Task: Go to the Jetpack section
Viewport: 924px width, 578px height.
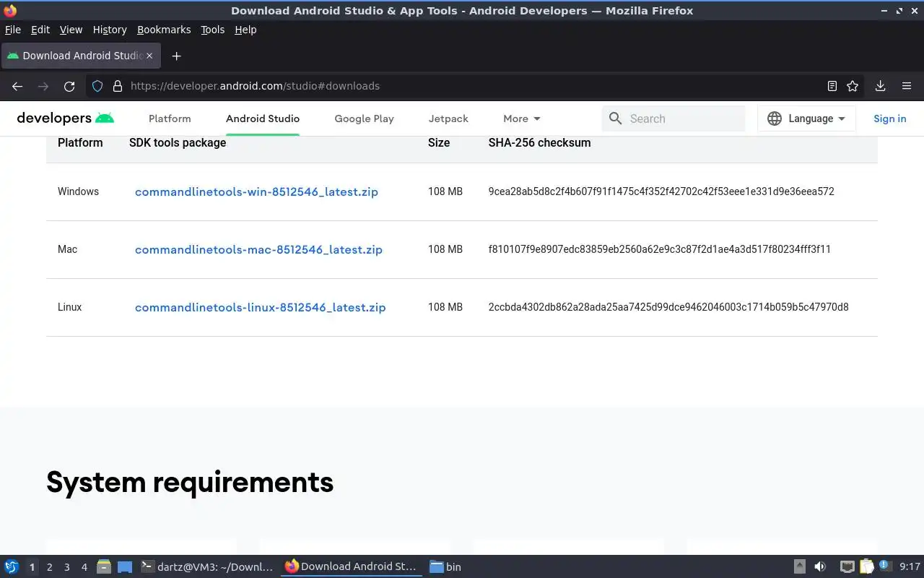Action: (448, 118)
